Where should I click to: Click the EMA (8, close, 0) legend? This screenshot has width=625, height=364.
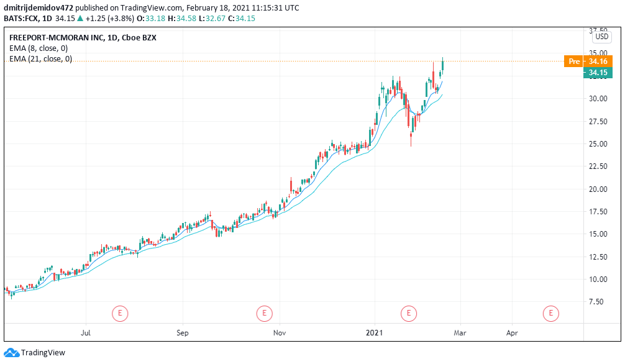point(39,48)
